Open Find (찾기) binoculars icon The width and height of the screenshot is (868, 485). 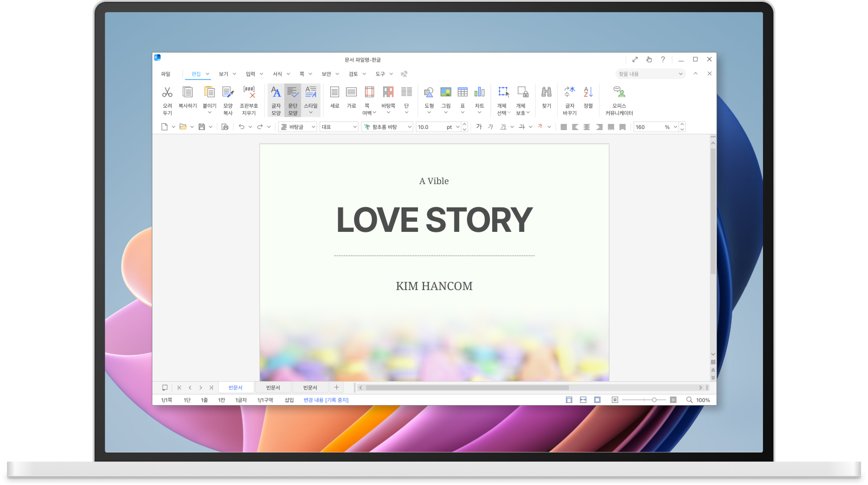546,92
